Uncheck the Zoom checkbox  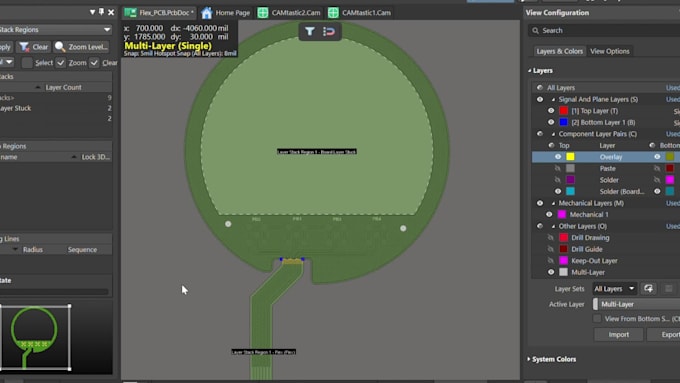click(x=61, y=63)
